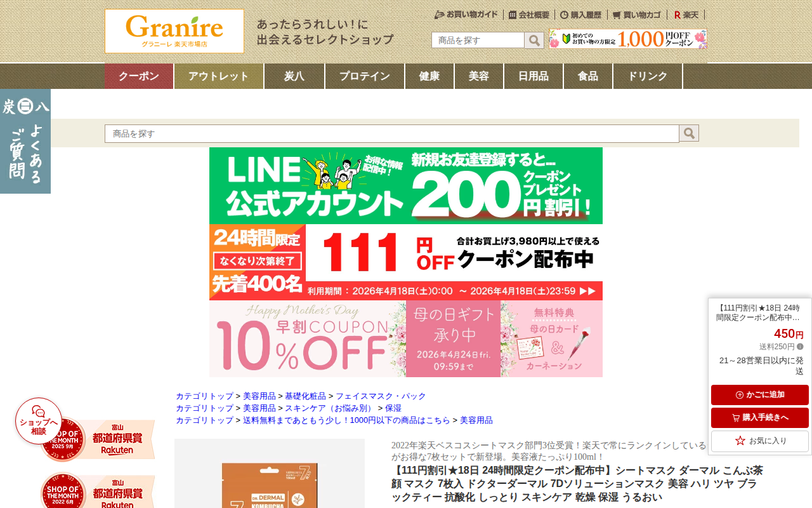The image size is (812, 508).
Task: Open the 美容 menu tab
Action: (479, 76)
